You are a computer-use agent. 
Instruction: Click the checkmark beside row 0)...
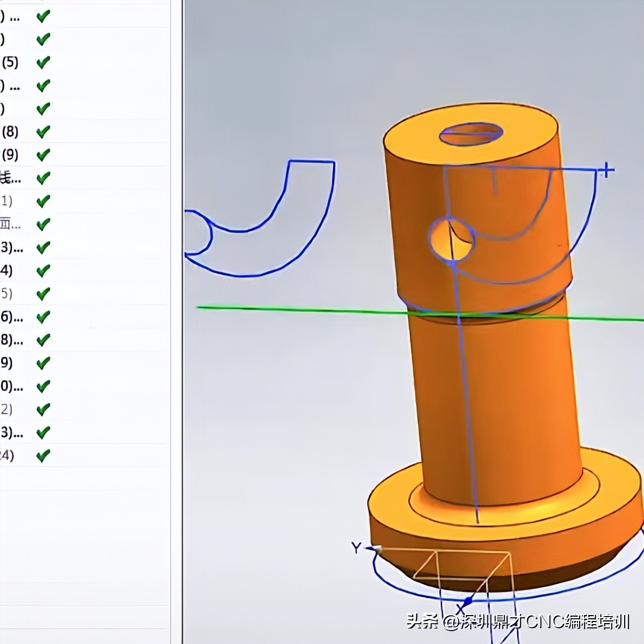(43, 386)
